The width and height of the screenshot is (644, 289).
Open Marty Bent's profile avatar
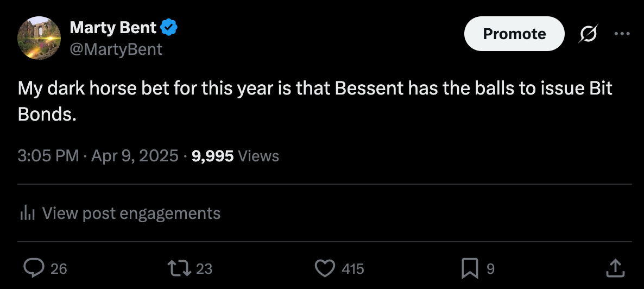point(39,37)
